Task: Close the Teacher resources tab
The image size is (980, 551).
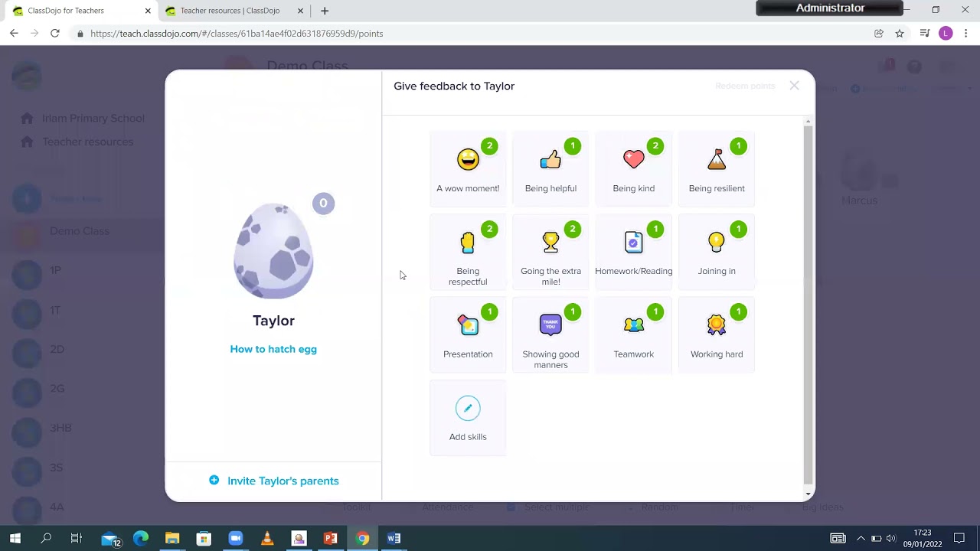Action: point(300,11)
